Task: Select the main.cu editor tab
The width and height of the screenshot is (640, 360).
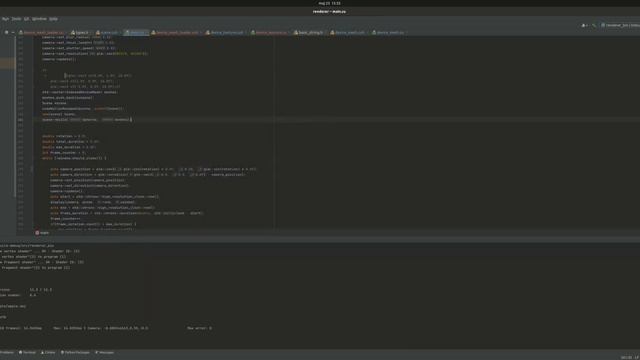Action: (136, 32)
